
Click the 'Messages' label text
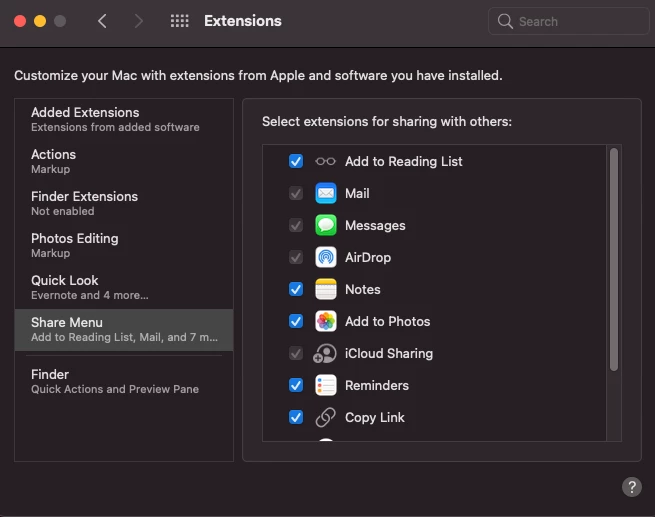tap(375, 226)
